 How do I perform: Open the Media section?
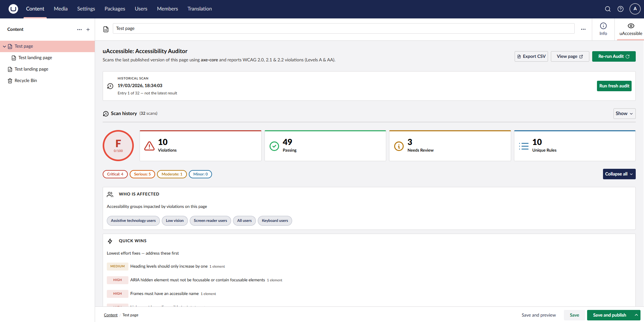[61, 9]
